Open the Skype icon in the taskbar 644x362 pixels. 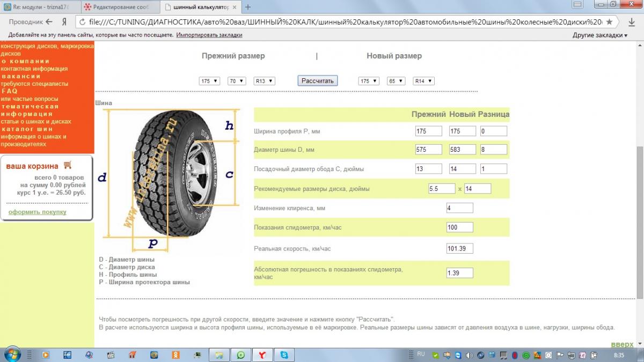[284, 354]
